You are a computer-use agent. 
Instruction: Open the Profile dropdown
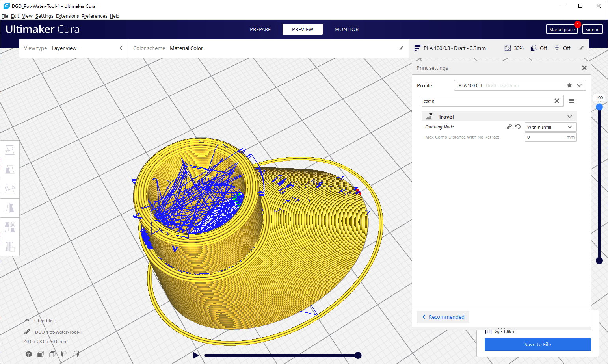tap(520, 85)
